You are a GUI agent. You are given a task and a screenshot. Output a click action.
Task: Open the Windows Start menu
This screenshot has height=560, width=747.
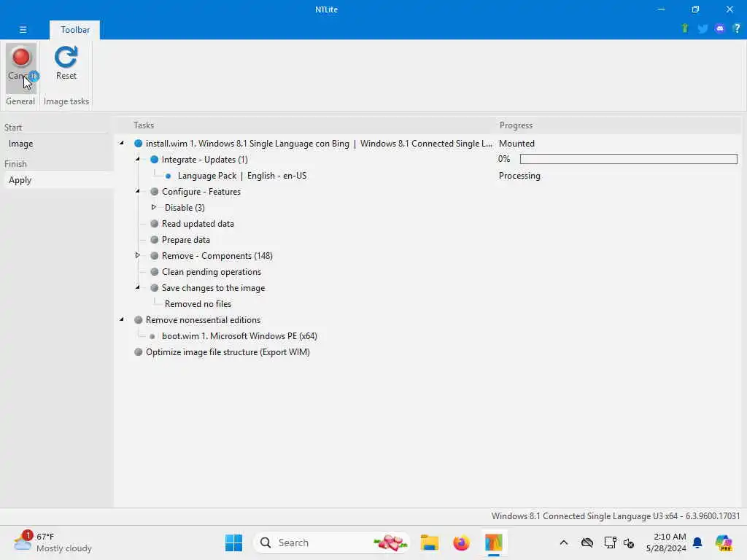pos(233,542)
